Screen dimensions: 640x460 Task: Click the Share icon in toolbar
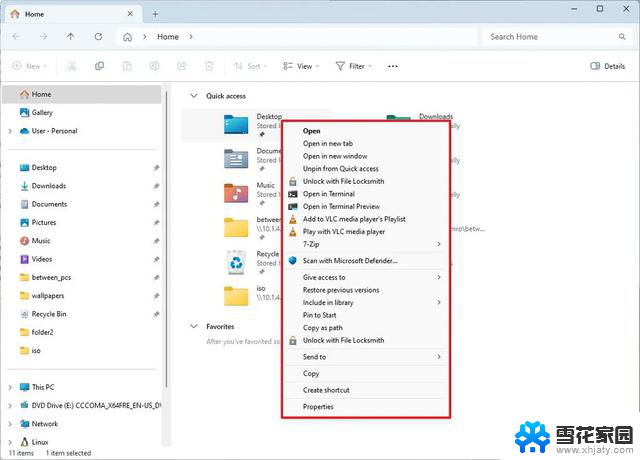point(182,66)
